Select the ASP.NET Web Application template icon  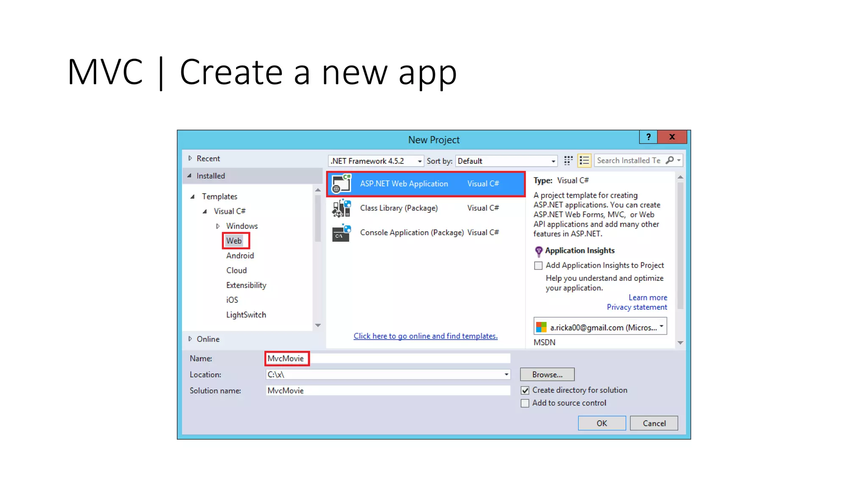click(x=342, y=184)
